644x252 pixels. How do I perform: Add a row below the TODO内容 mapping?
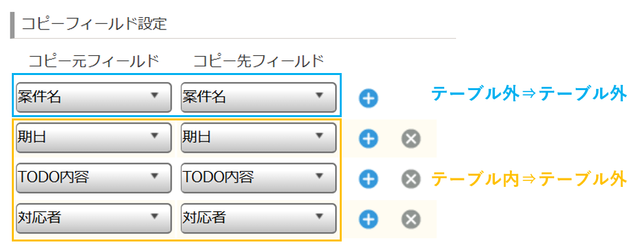click(x=369, y=179)
